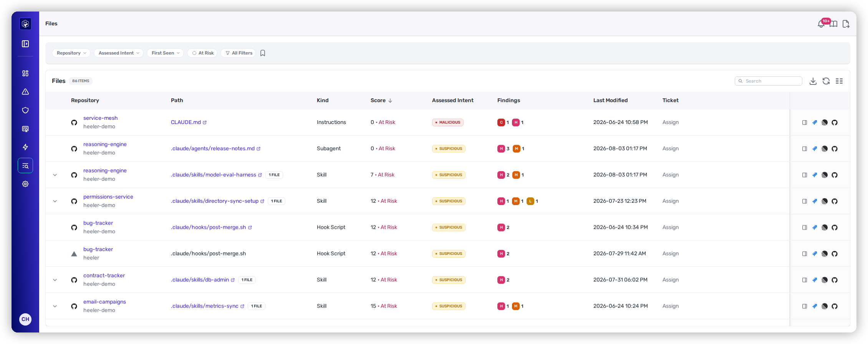
Task: Open the contract-tracker repository link
Action: 104,275
